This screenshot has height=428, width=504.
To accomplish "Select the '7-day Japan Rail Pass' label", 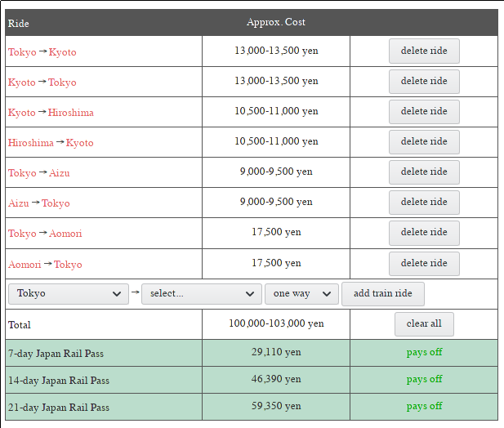I will (x=56, y=354).
